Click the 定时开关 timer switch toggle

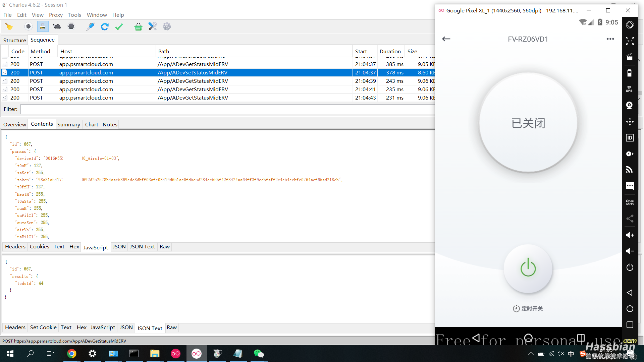pos(527,308)
